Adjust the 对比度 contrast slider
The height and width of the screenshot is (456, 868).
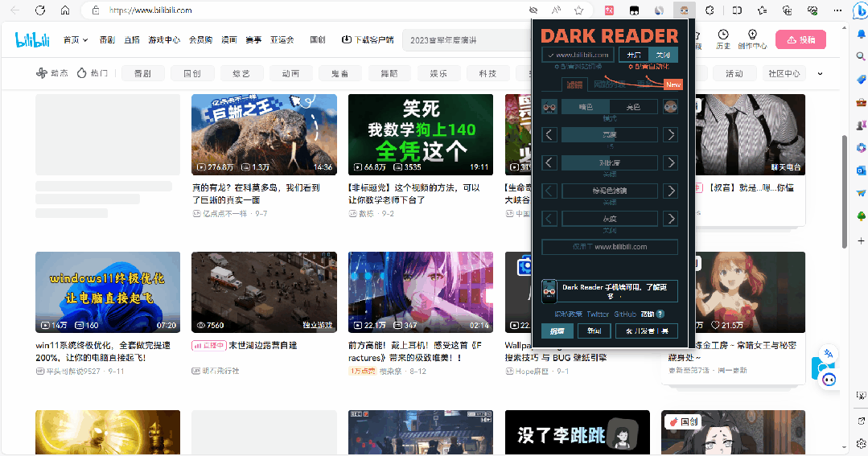click(610, 162)
